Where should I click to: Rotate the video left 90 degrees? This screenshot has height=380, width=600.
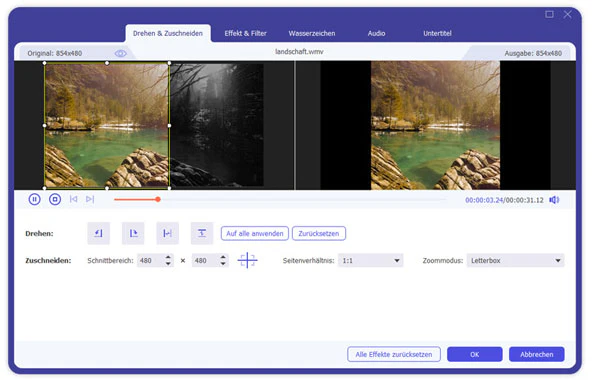[x=99, y=233]
